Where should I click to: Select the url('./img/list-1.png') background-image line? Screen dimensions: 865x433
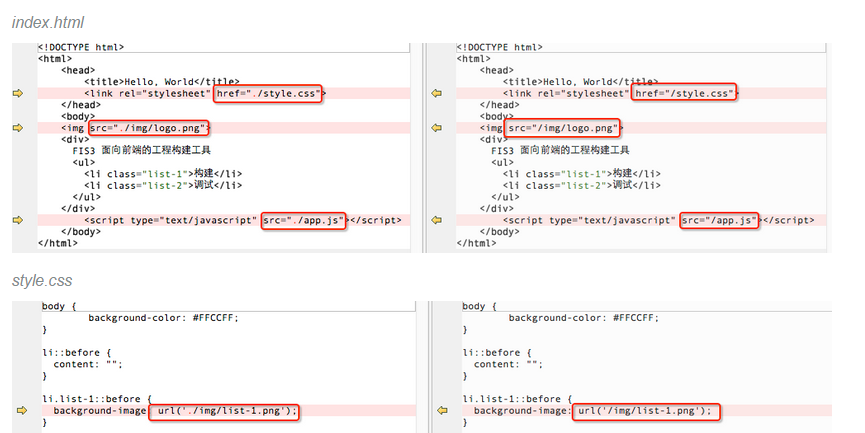point(229,410)
